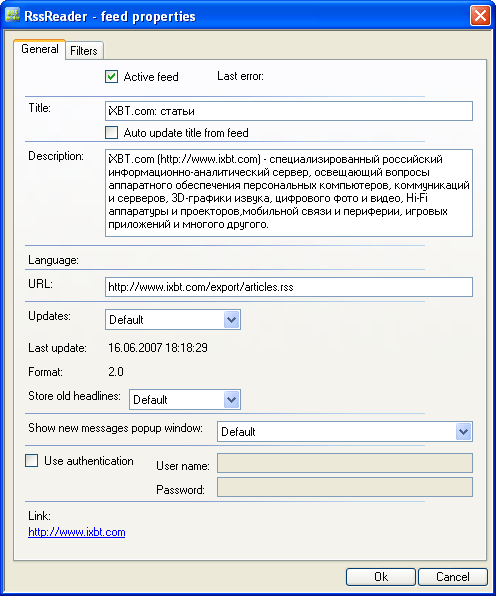This screenshot has height=596, width=496.
Task: Enable Auto update title from feed
Action: coord(111,133)
